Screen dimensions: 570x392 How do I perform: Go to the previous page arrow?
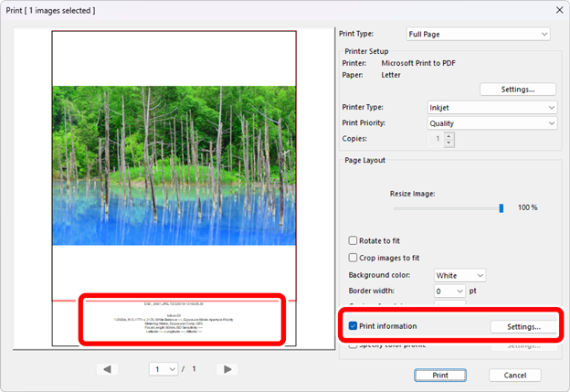click(x=108, y=369)
